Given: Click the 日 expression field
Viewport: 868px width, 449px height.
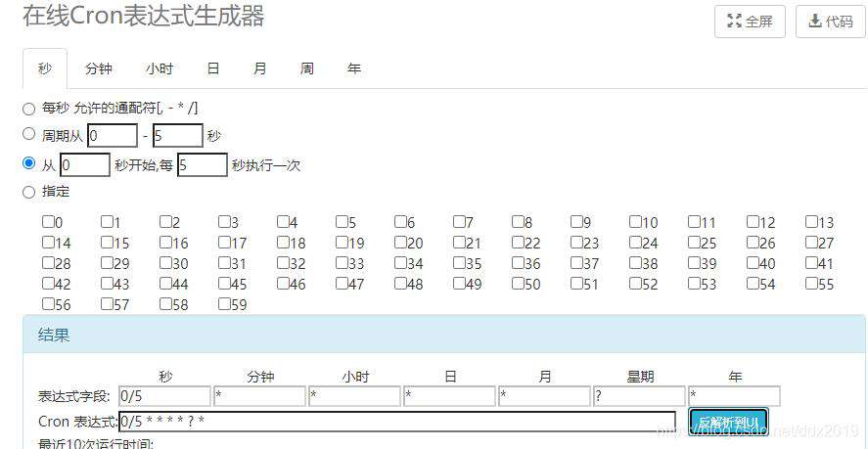Looking at the screenshot, I should (450, 396).
